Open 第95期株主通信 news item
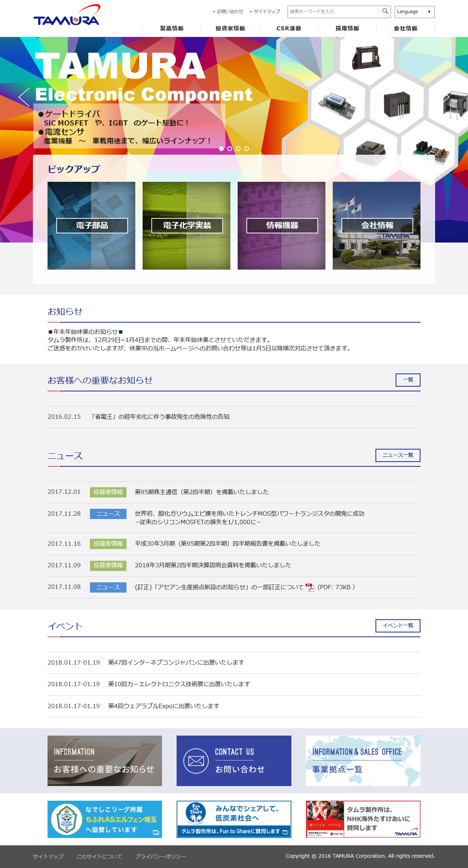The width and height of the screenshot is (468, 868). [x=202, y=492]
